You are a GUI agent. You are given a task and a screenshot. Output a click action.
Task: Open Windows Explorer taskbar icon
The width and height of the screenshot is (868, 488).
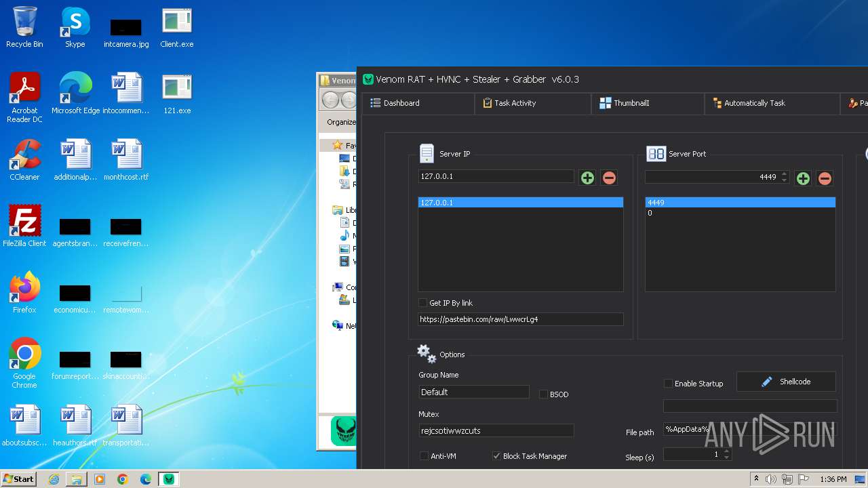click(x=77, y=479)
